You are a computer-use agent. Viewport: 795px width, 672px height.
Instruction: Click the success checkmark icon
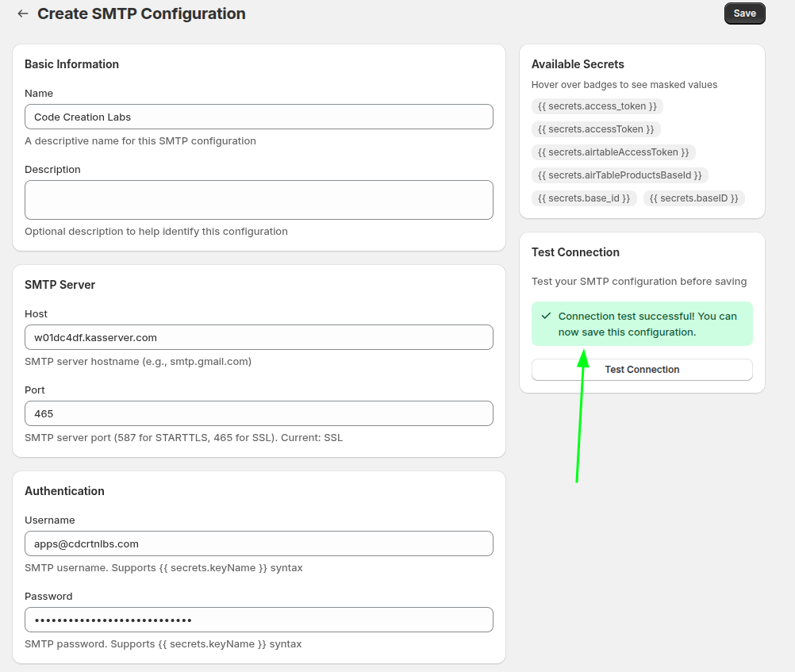coord(546,316)
